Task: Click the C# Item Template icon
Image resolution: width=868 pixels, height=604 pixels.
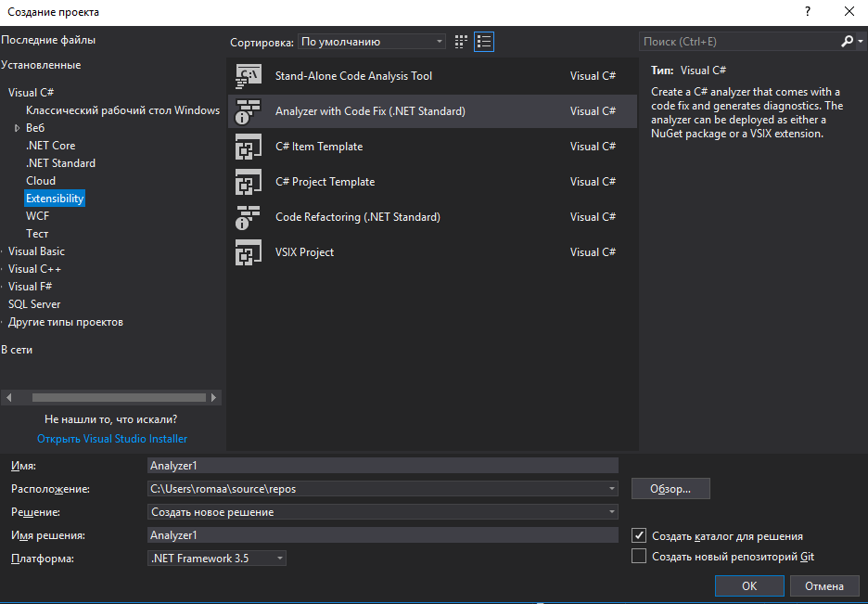Action: tap(248, 147)
